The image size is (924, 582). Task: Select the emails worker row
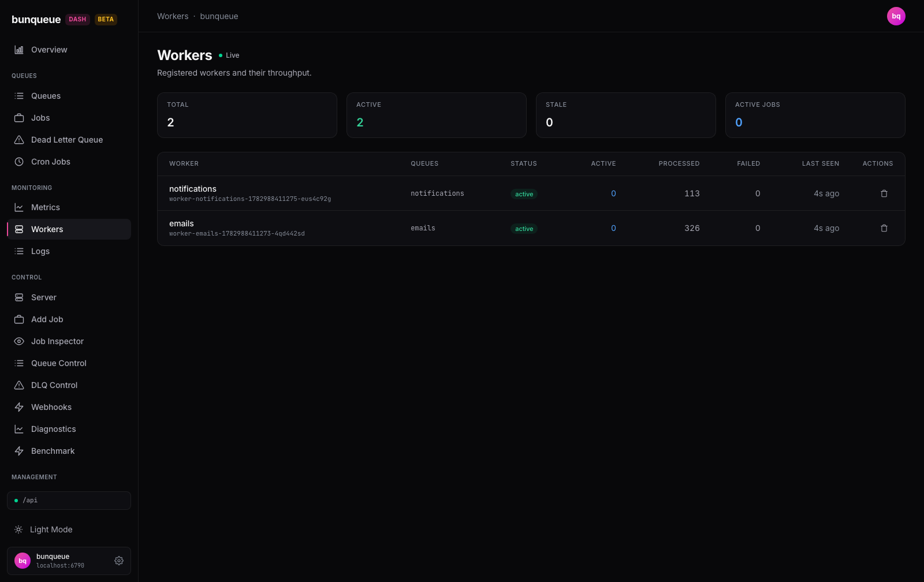(x=531, y=228)
